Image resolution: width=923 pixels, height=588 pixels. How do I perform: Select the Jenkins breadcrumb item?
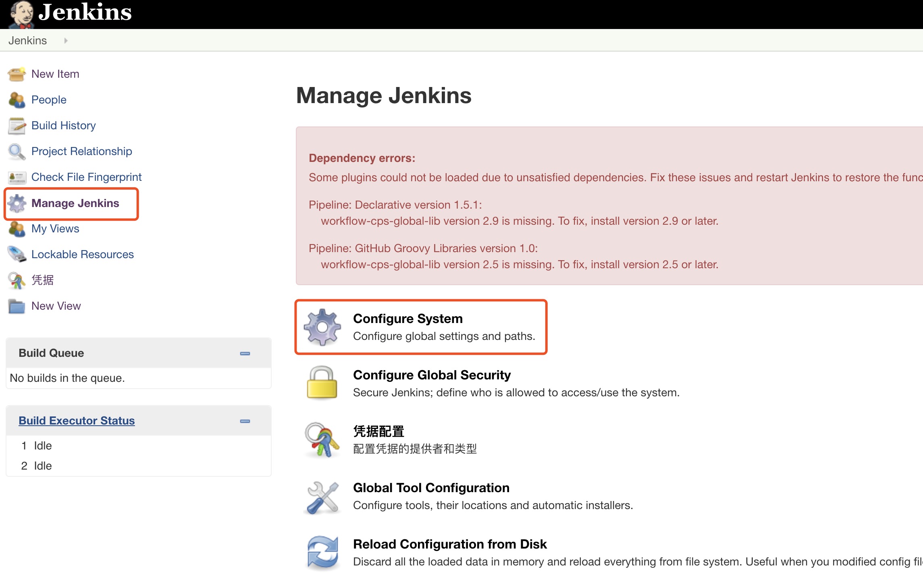pyautogui.click(x=27, y=40)
